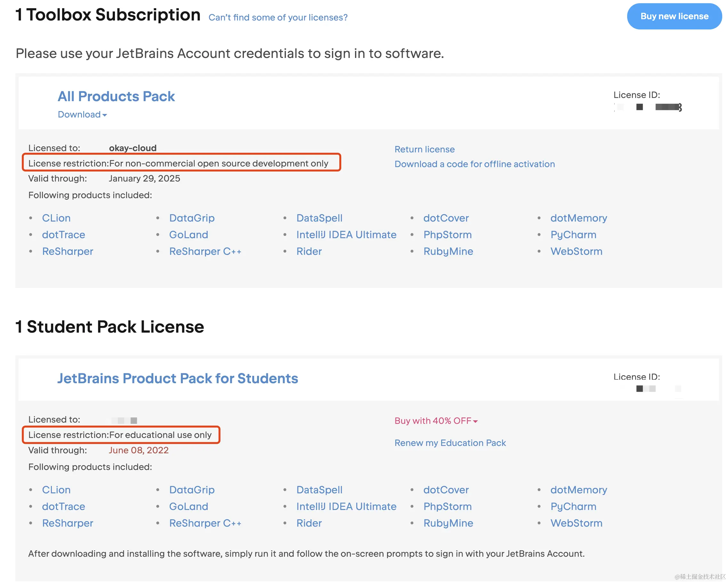The width and height of the screenshot is (728, 582).
Task: Click PhpStorm in the All Products Pack list
Action: point(448,235)
